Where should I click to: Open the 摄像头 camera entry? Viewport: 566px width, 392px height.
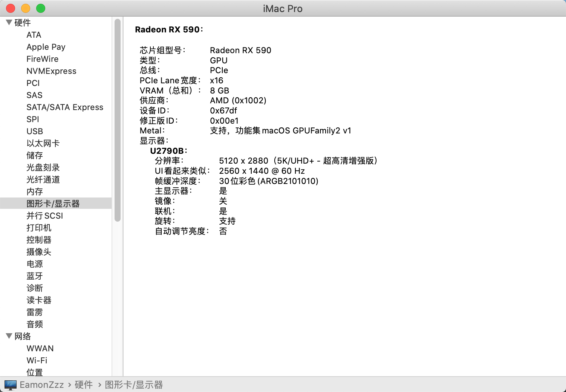(x=39, y=252)
